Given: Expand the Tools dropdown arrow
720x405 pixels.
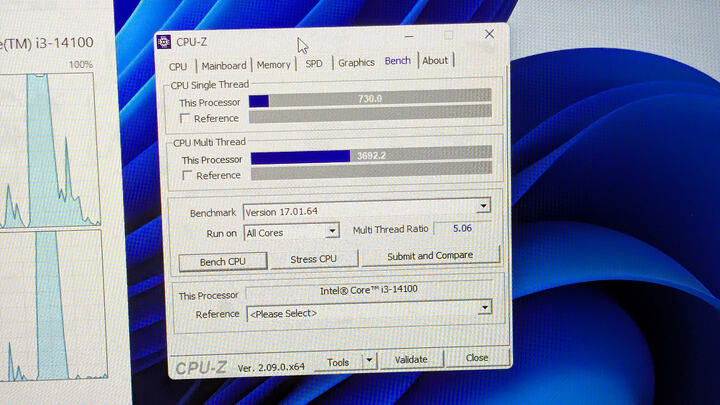Looking at the screenshot, I should pyautogui.click(x=369, y=361).
